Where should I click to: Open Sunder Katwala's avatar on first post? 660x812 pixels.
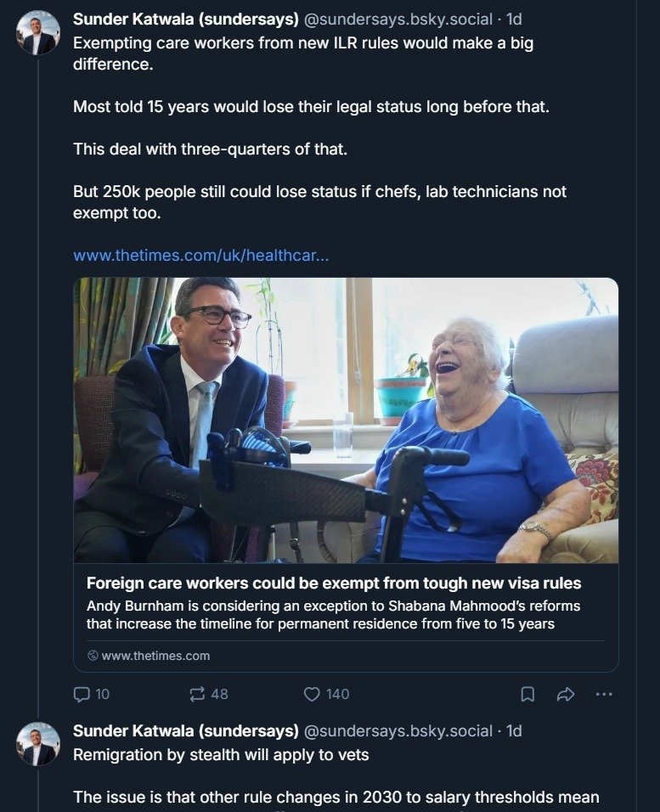pos(38,34)
